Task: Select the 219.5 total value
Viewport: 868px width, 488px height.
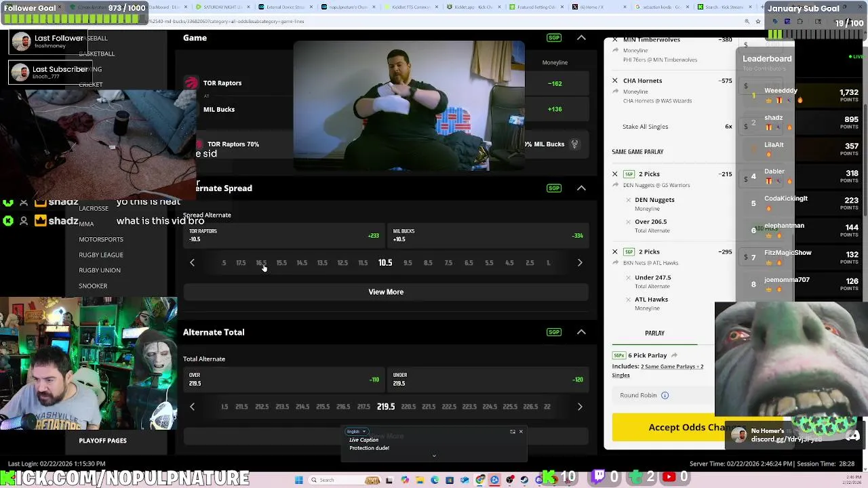Action: pyautogui.click(x=386, y=407)
